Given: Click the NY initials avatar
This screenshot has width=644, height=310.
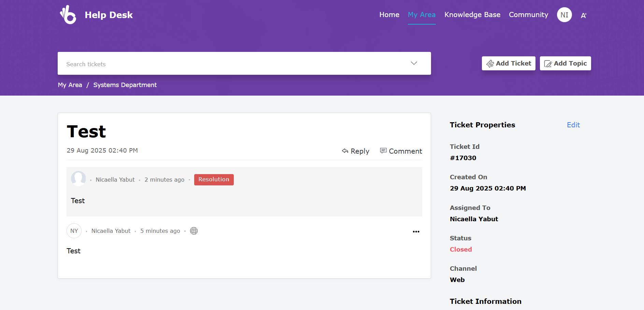Looking at the screenshot, I should pyautogui.click(x=74, y=231).
